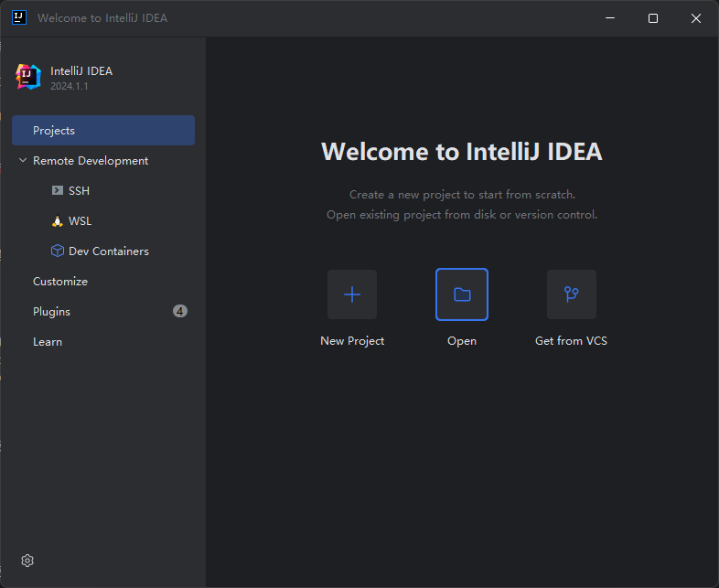Select the Projects tab
The image size is (719, 588).
pyautogui.click(x=103, y=131)
